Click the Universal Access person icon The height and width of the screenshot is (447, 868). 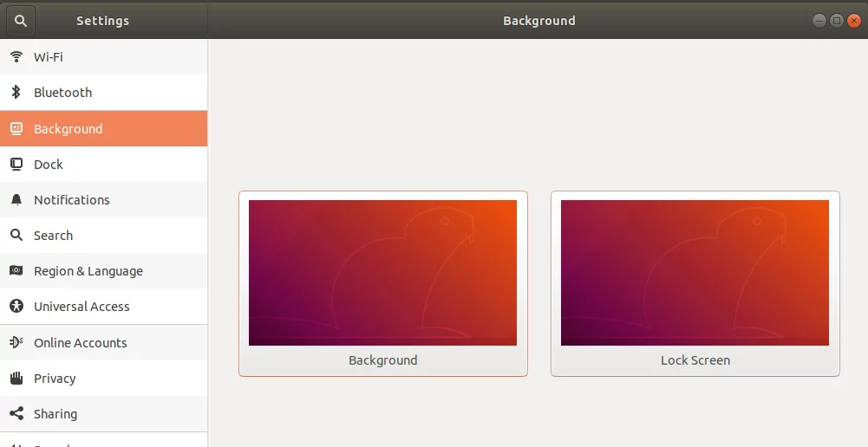pyautogui.click(x=16, y=306)
